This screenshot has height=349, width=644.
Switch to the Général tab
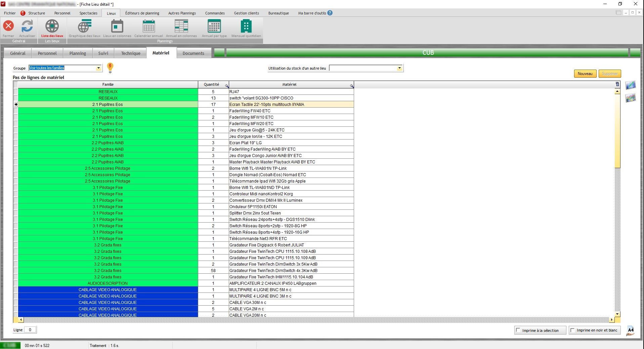pos(18,53)
